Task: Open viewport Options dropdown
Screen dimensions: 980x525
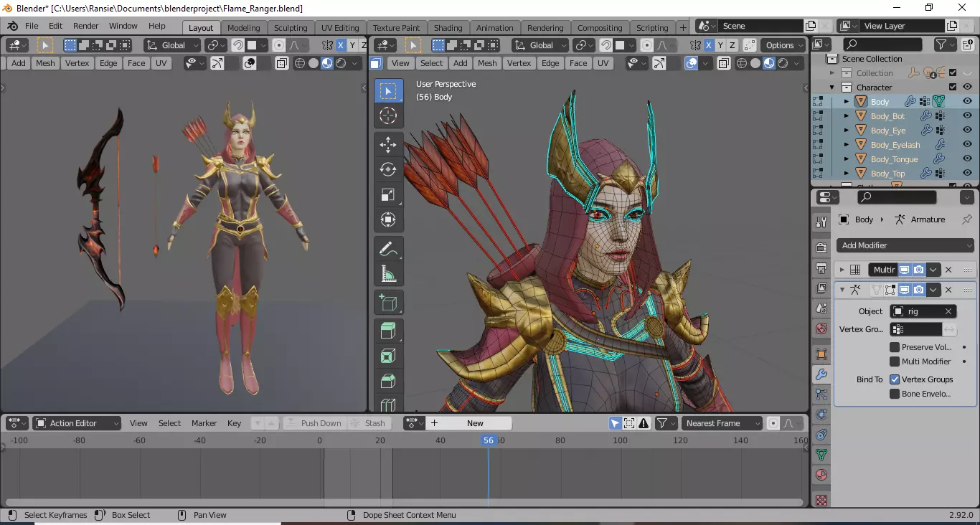Action: point(783,45)
